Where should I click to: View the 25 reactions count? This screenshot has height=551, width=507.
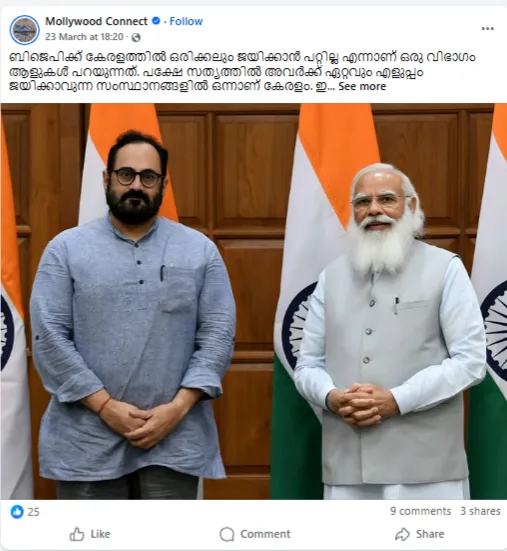click(x=33, y=512)
